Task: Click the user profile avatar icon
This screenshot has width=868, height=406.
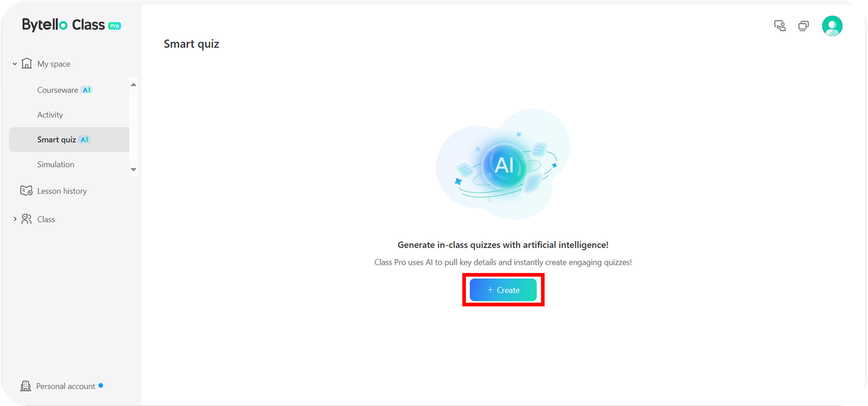Action: coord(832,25)
